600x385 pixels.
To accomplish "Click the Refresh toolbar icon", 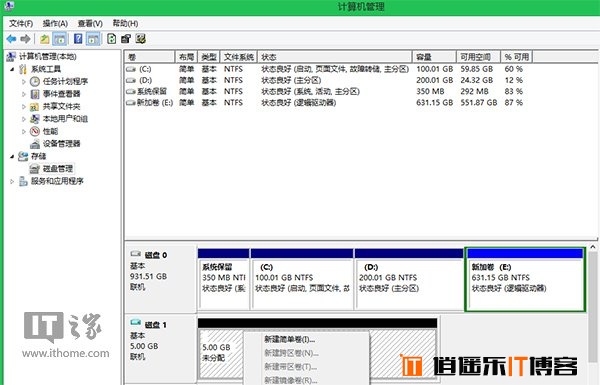I will (x=112, y=39).
